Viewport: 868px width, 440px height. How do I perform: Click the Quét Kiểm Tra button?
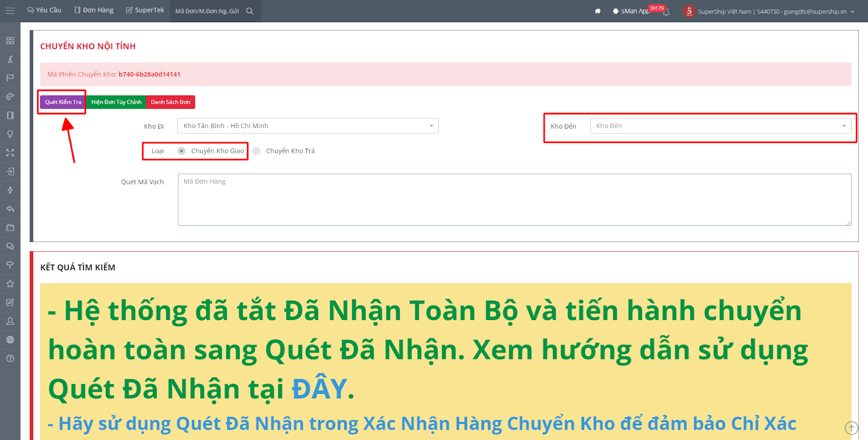(63, 102)
